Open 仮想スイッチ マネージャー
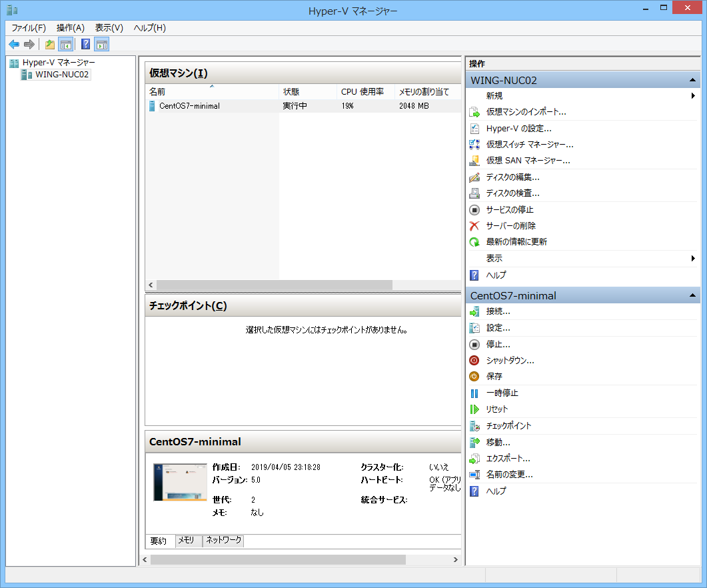 tap(530, 145)
